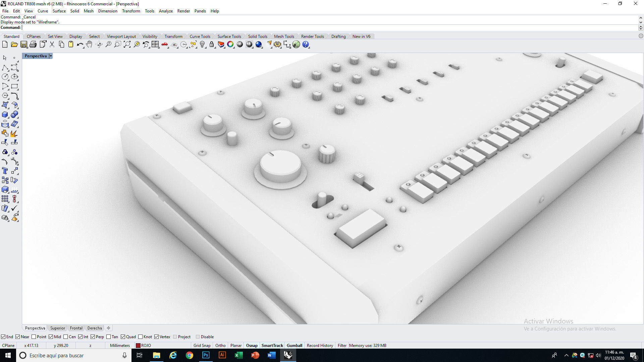Toggle the Perp osnap checkbox

[93, 337]
